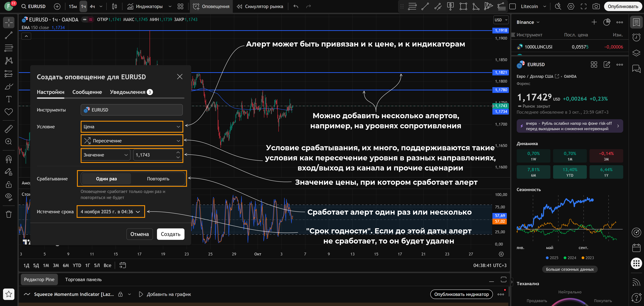
Task: Click the go-to-date calendar icon
Action: 122,265
